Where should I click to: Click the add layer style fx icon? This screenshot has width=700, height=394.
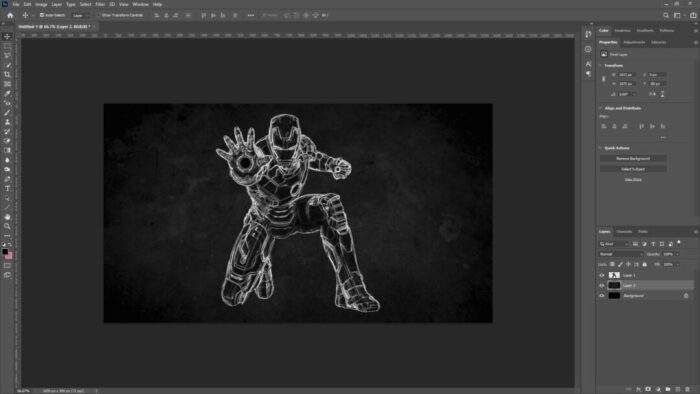638,390
